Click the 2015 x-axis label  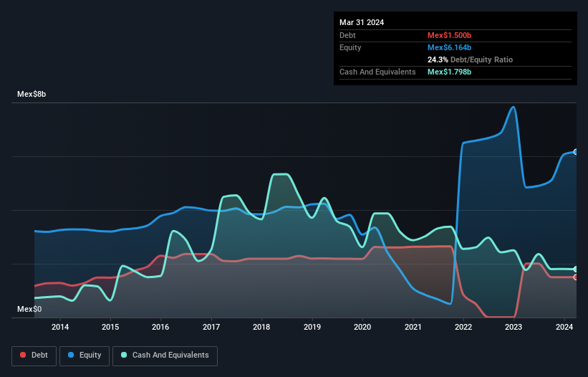[110, 327]
